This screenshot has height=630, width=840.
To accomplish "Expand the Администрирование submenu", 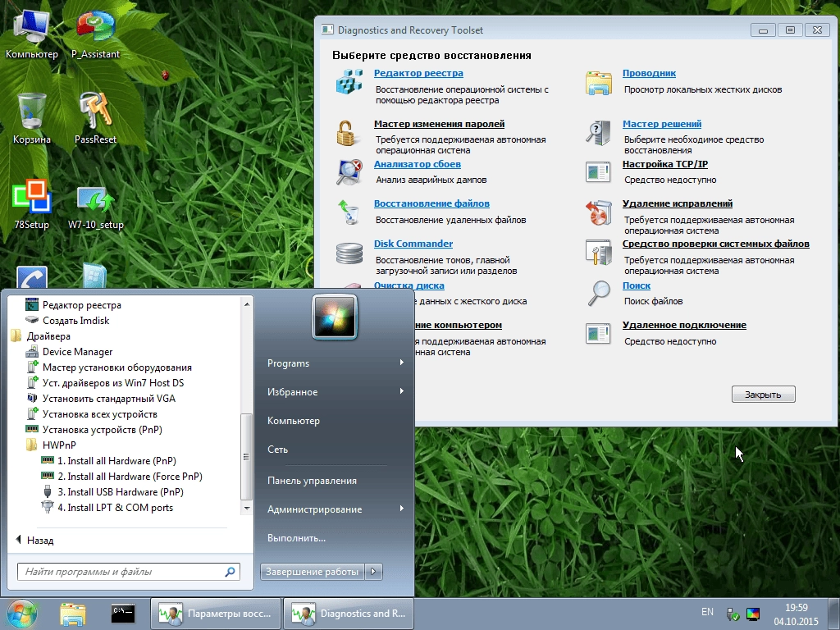I will click(x=336, y=509).
